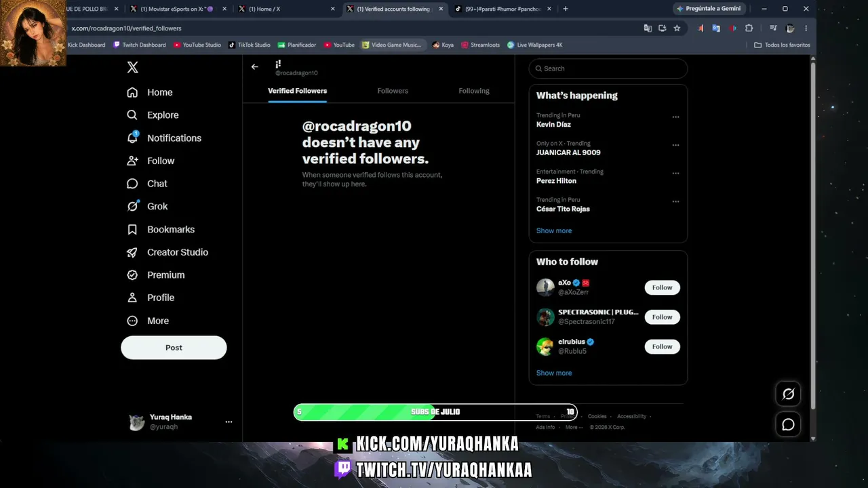868x488 pixels.
Task: Expand the footer More menu
Action: 574,427
